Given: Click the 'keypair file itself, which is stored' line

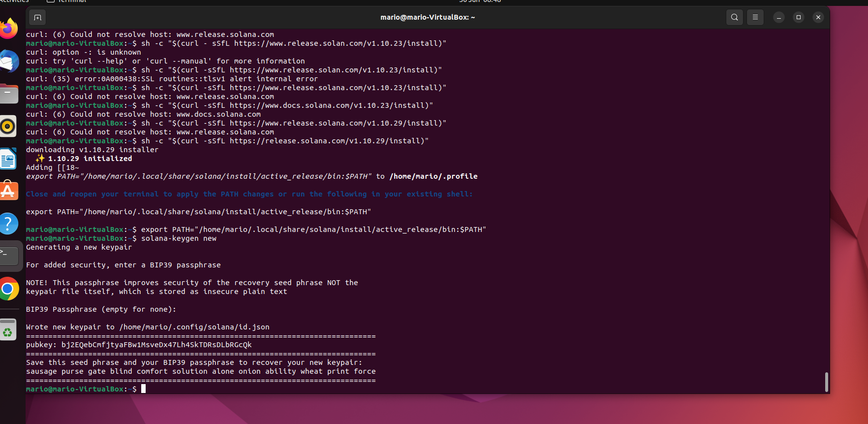Looking at the screenshot, I should [156, 292].
